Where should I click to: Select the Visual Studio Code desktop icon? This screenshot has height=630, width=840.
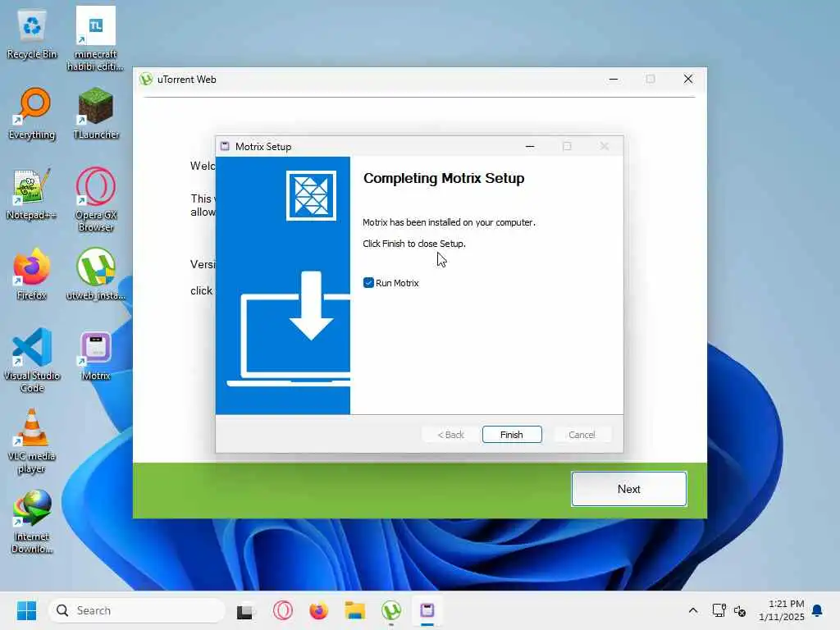[32, 360]
